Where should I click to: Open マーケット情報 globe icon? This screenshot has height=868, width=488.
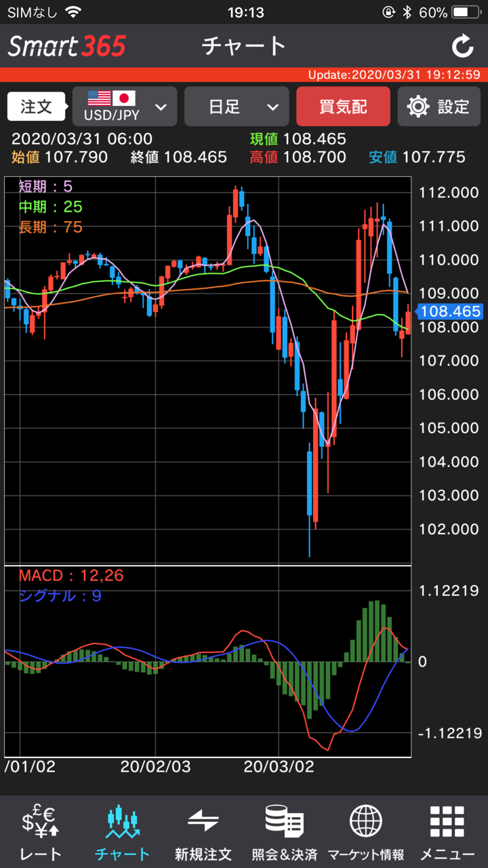(365, 821)
